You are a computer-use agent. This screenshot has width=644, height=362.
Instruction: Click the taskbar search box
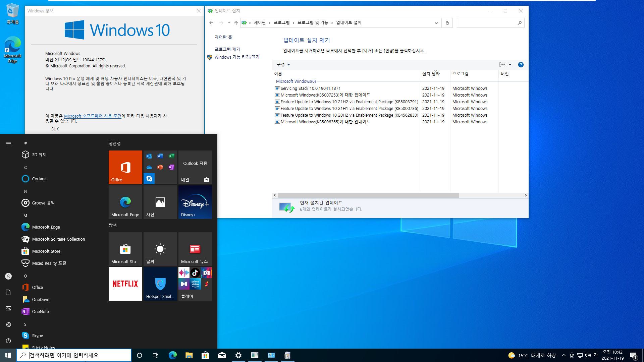(74, 355)
